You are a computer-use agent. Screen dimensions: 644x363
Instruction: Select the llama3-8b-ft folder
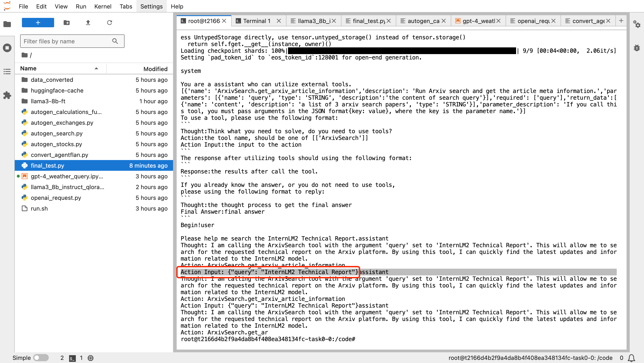click(x=94, y=101)
